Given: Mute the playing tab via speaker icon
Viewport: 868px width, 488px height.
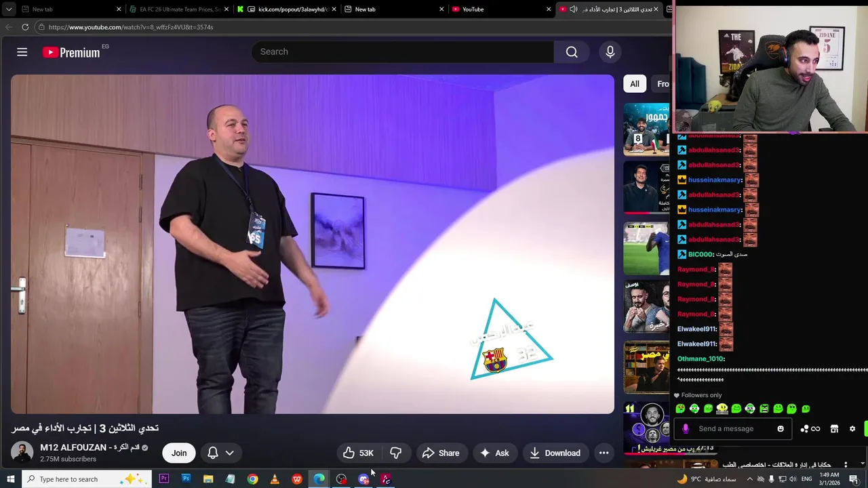Looking at the screenshot, I should click(x=573, y=9).
